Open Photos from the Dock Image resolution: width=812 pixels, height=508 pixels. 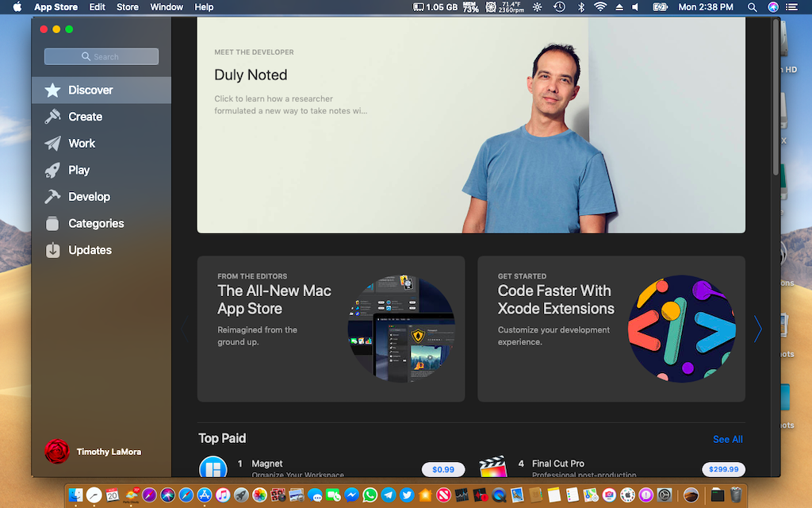(x=259, y=495)
